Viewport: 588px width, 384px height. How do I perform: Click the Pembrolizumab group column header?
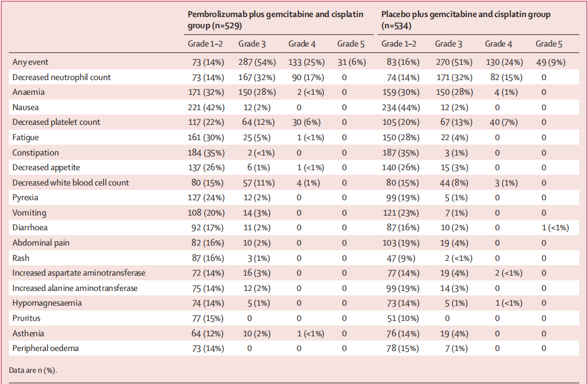pyautogui.click(x=275, y=19)
